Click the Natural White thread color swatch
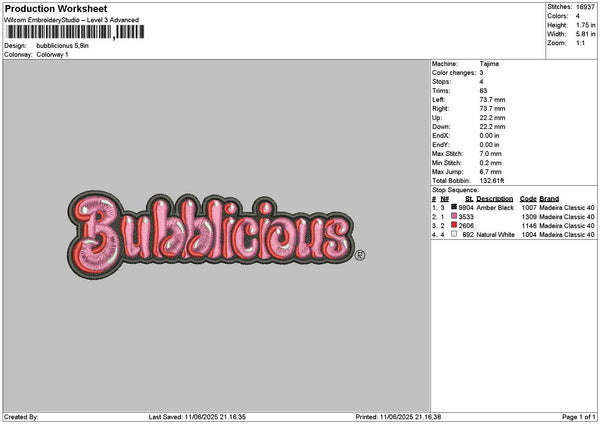Viewport: 600px width, 424px height. point(454,234)
